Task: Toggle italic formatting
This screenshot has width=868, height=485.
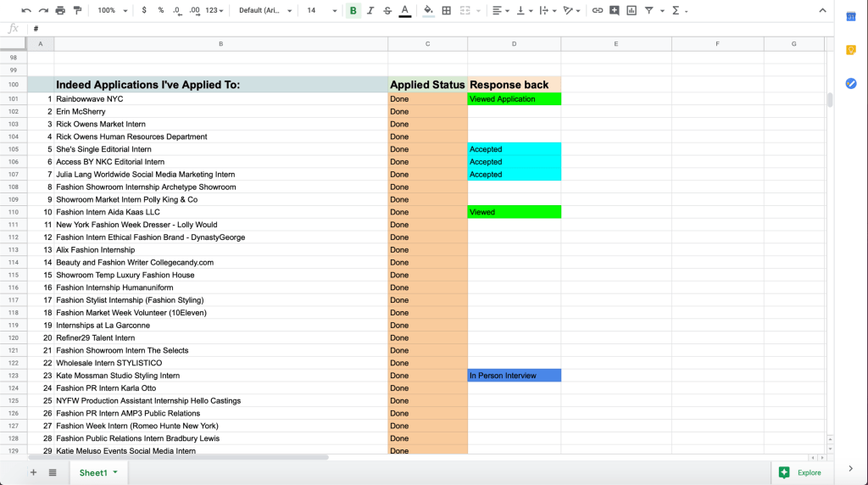Action: tap(370, 10)
